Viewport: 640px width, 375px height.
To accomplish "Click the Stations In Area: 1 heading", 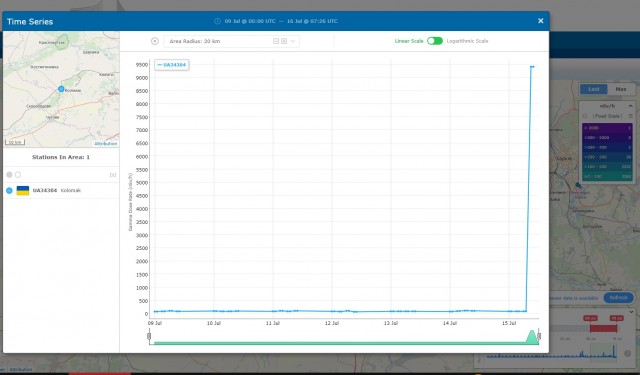I will pos(61,157).
